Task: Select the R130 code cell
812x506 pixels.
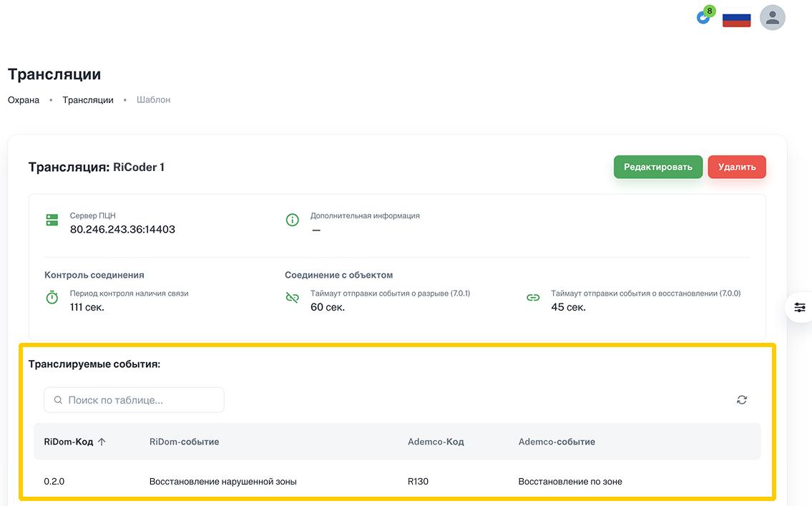Action: 418,481
